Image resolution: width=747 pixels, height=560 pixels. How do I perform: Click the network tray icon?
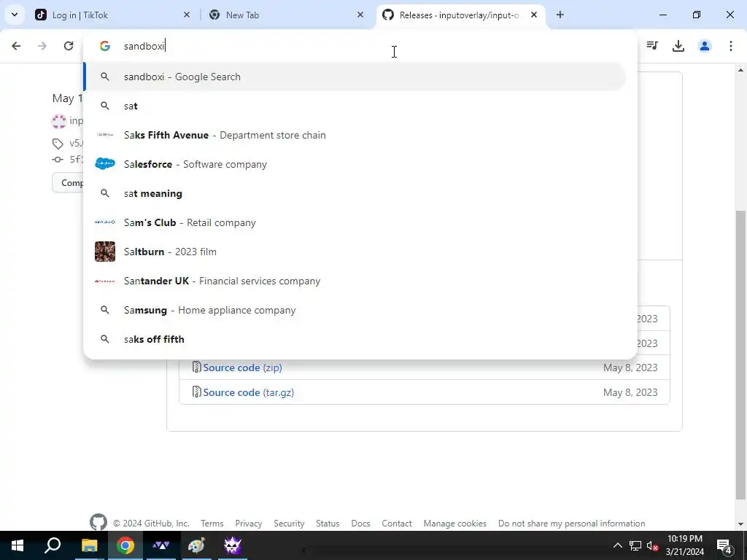[635, 545]
